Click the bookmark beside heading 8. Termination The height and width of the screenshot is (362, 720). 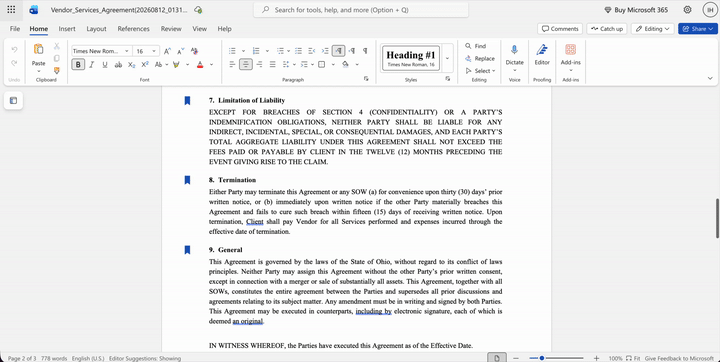coord(187,180)
